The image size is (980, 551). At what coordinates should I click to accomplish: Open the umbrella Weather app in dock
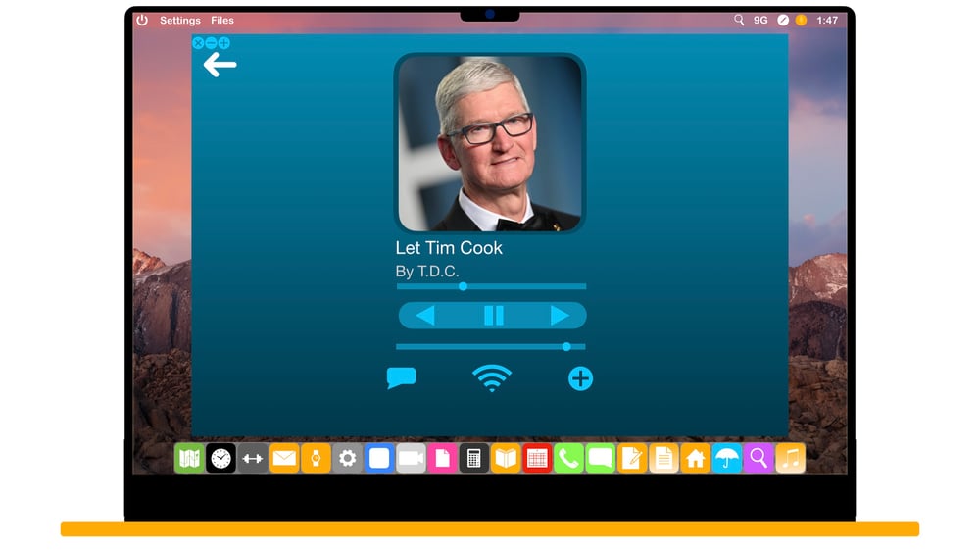pyautogui.click(x=727, y=459)
